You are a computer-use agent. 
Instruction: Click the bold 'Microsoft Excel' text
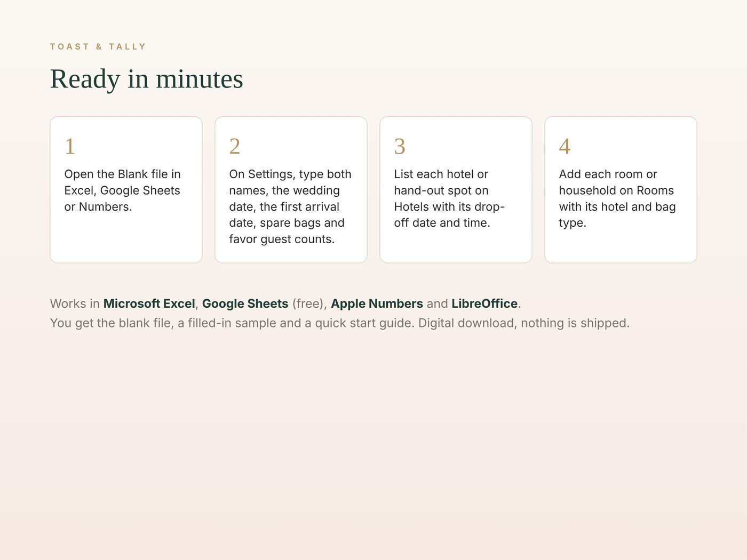[149, 303]
